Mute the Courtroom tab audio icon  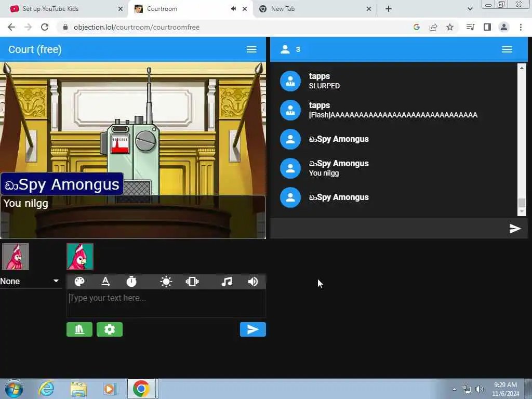point(233,9)
